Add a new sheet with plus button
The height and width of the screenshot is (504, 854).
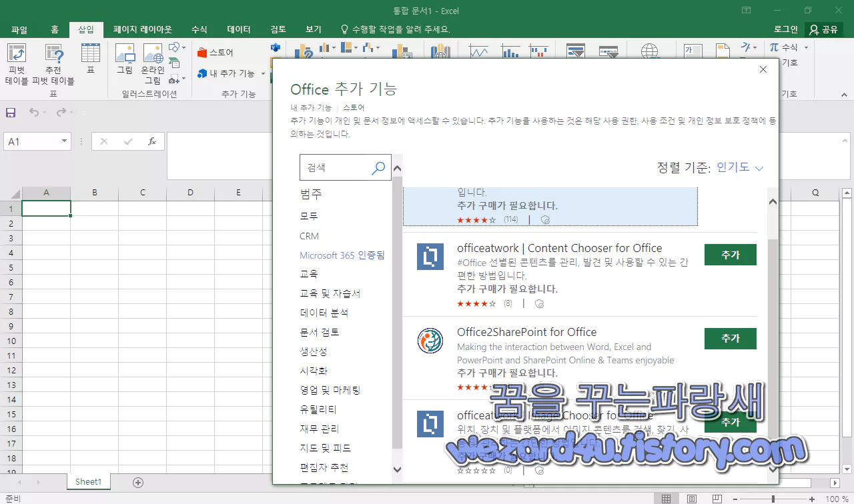(138, 482)
